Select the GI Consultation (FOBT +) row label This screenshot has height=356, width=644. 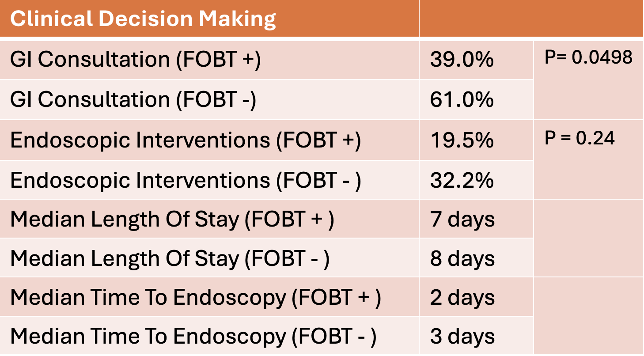point(209,60)
